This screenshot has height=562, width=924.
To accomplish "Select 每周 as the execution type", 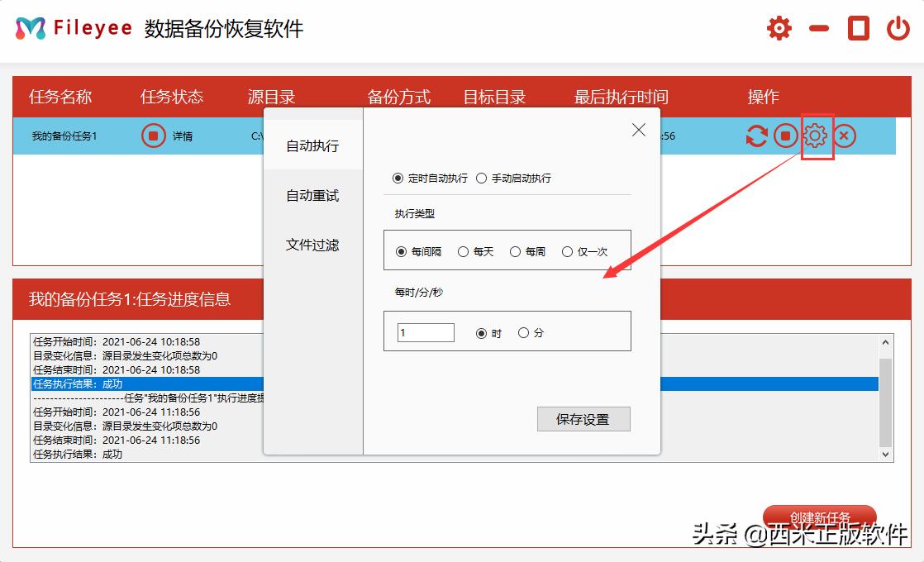I will point(516,251).
